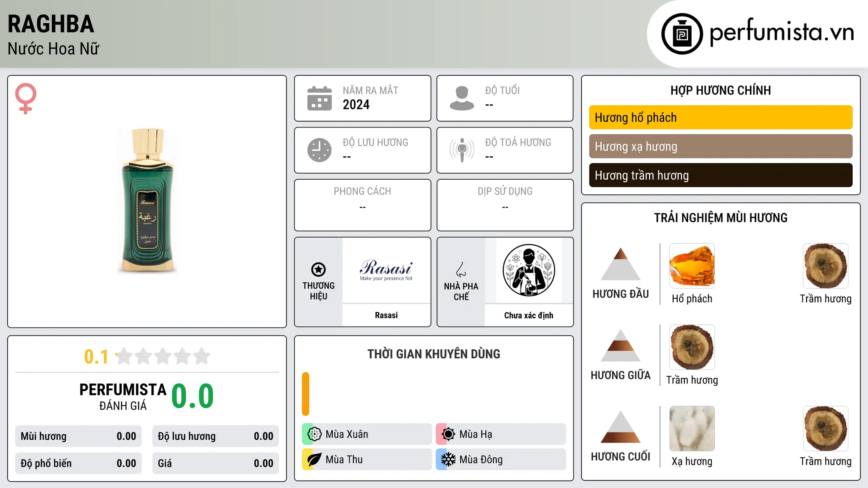Click the HƯƠNG GIỮA label
868x488 pixels.
[620, 375]
